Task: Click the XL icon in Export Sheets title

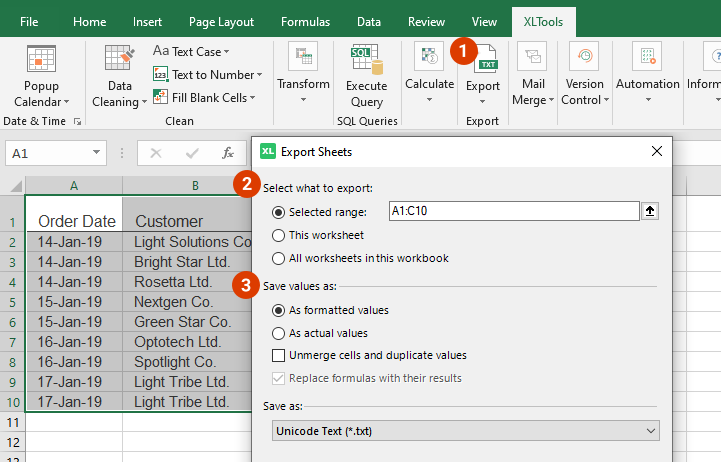Action: point(268,151)
